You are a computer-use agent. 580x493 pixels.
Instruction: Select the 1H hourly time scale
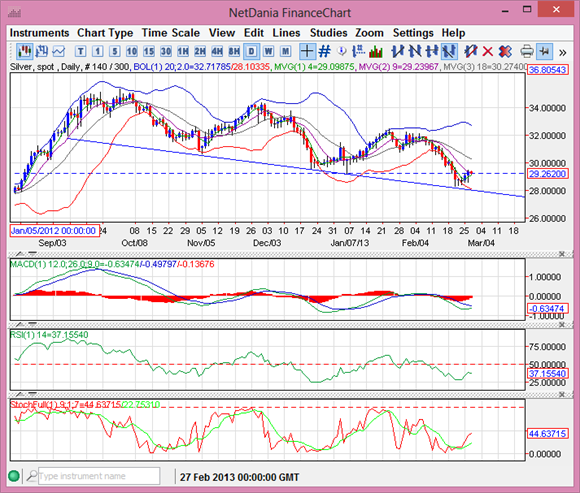183,51
